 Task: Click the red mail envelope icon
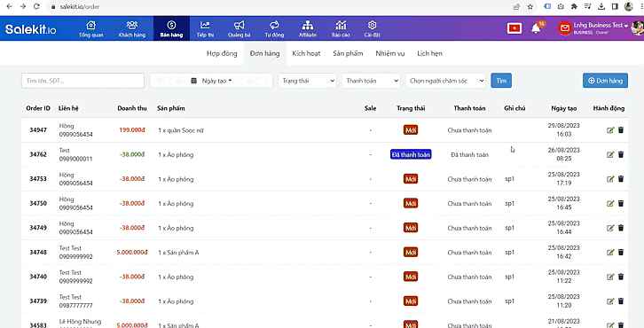coord(565,28)
